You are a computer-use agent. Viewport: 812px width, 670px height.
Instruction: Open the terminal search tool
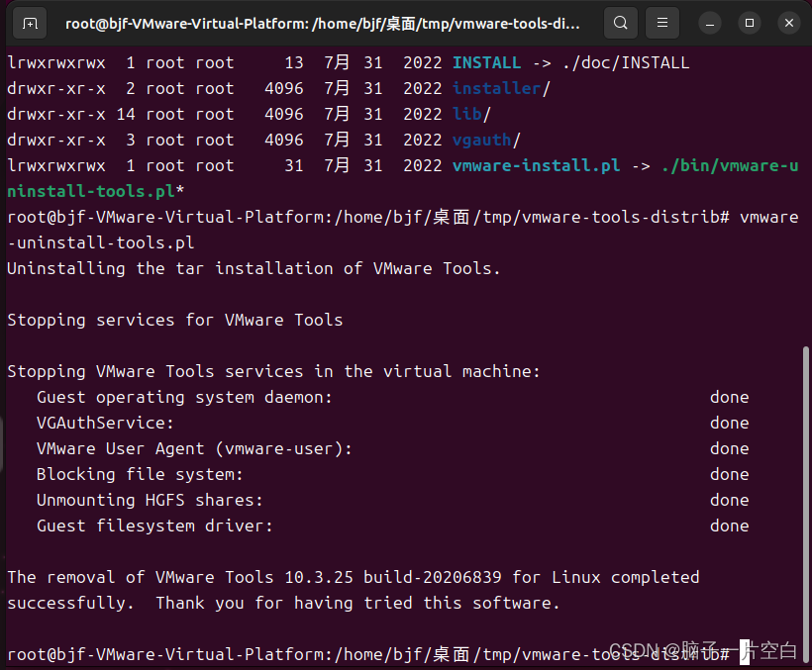tap(621, 22)
